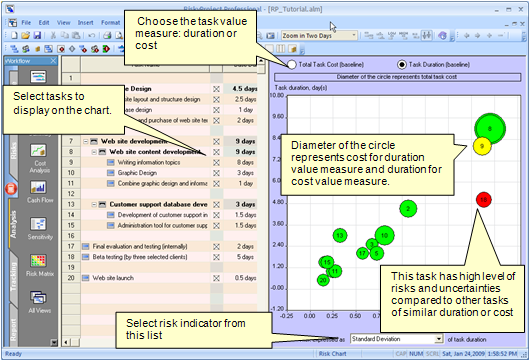Toggle chart checkbox for Graphic Design row
Viewport: 530px width, 361px height.
coord(216,173)
